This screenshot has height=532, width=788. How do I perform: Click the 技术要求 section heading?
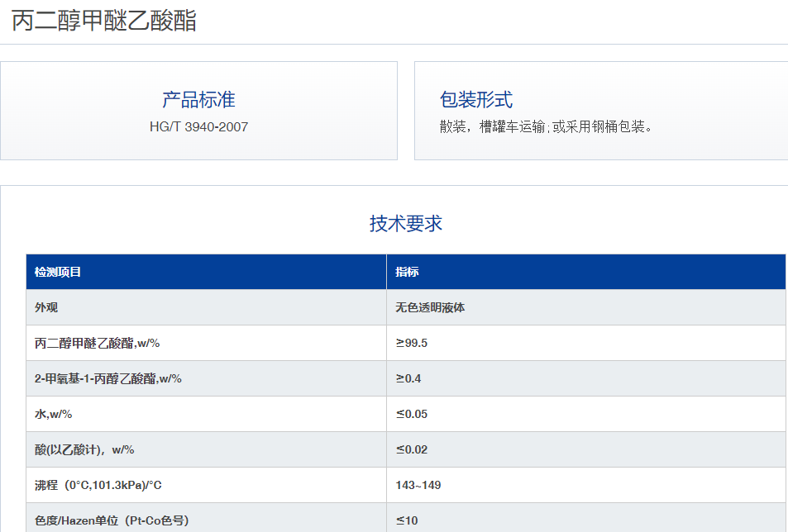[405, 223]
